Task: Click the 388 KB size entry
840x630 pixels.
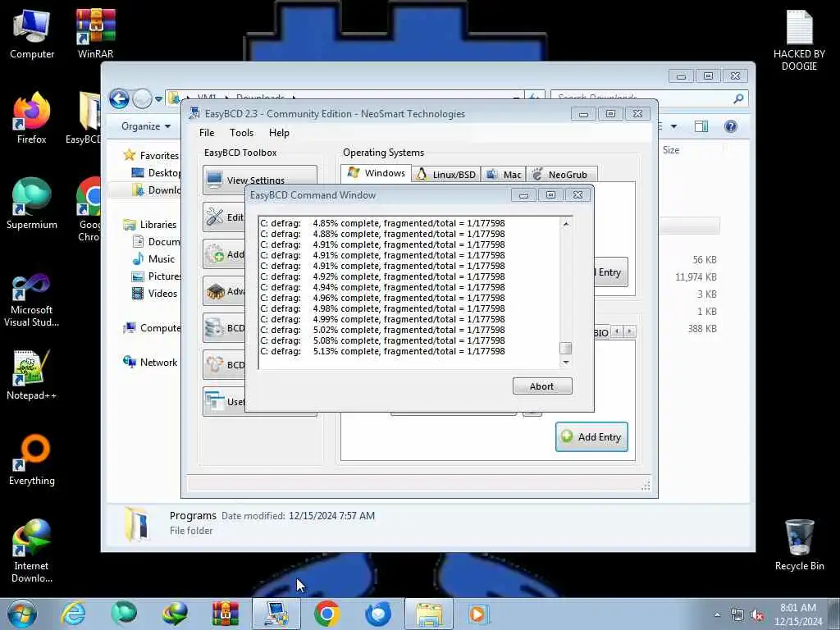Action: 702,328
